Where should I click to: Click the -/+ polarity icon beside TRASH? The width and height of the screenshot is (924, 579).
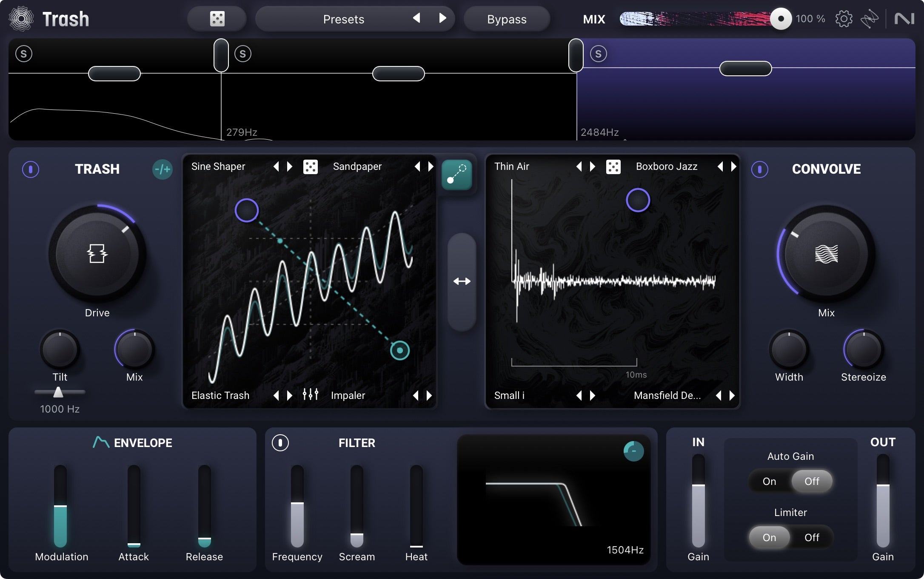pyautogui.click(x=162, y=169)
